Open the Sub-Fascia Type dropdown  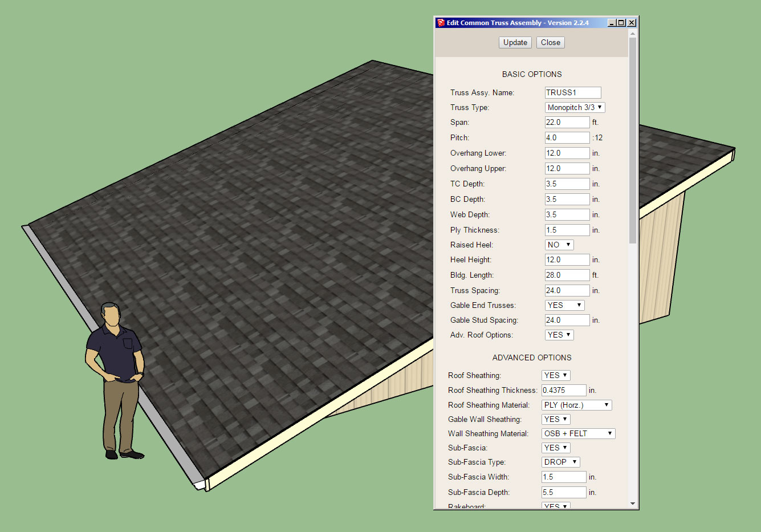tap(560, 462)
